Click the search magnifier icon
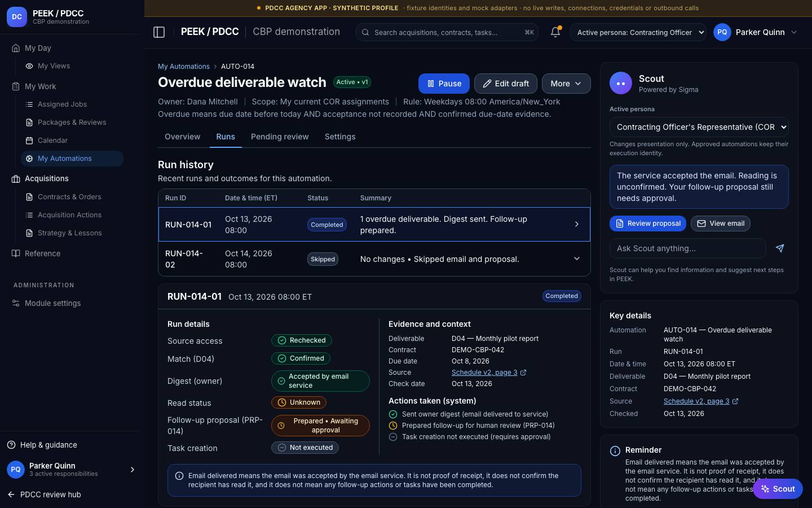 [x=365, y=33]
